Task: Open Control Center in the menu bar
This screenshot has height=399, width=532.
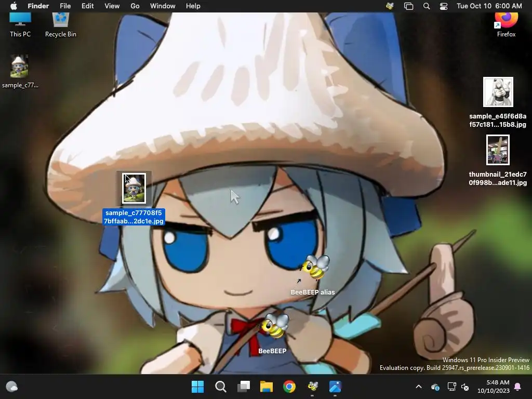Action: pyautogui.click(x=444, y=6)
